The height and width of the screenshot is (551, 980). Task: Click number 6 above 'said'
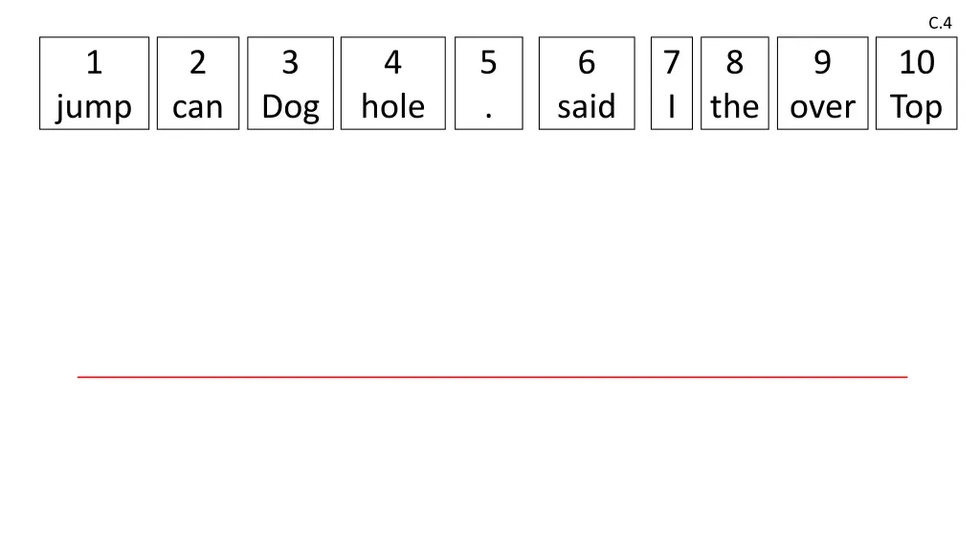click(x=586, y=63)
